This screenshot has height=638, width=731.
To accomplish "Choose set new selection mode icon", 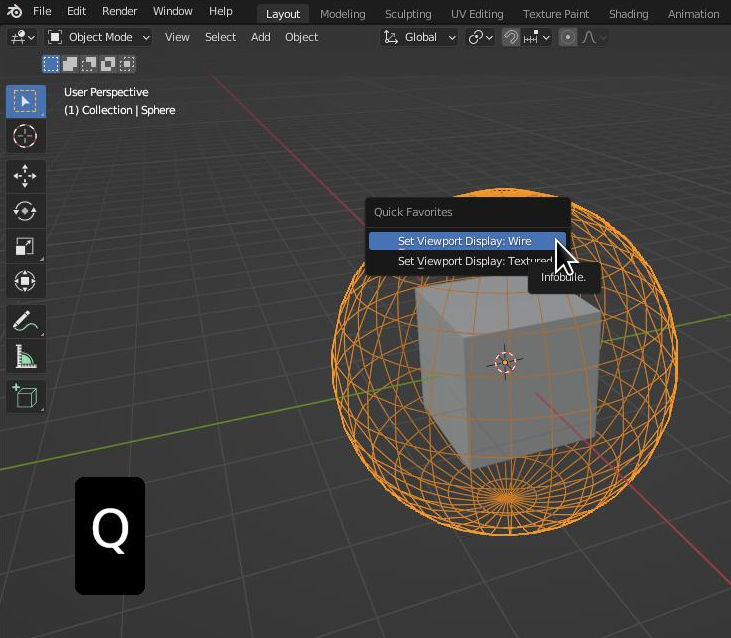I will (x=51, y=64).
